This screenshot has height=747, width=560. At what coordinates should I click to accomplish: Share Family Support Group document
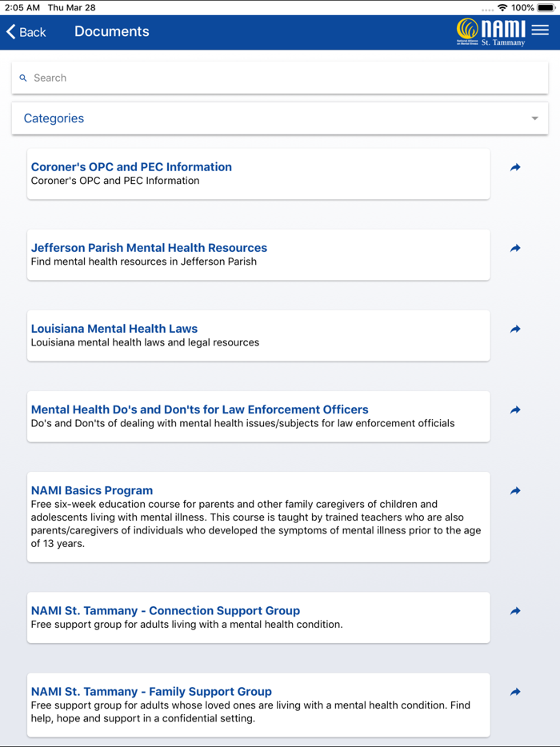(x=515, y=692)
